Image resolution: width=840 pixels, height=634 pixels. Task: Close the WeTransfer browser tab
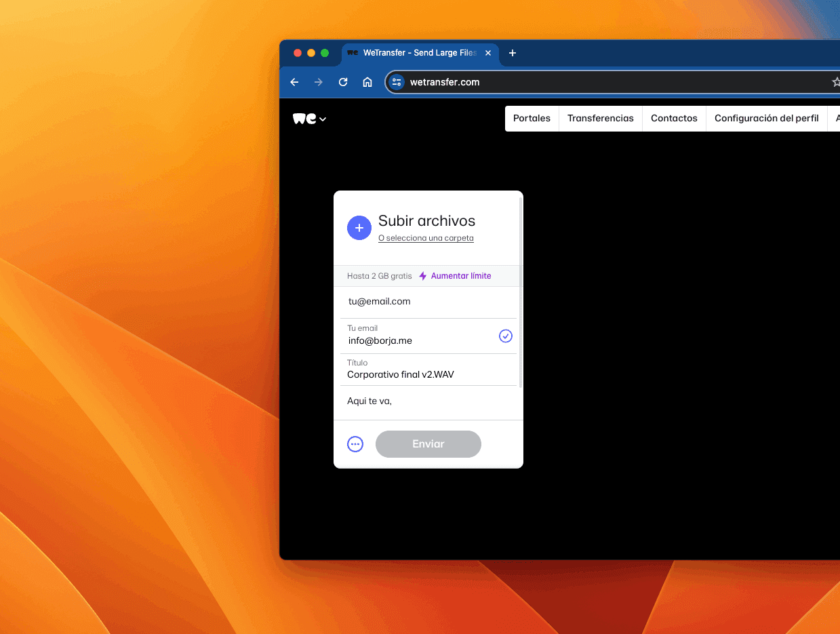click(x=488, y=53)
